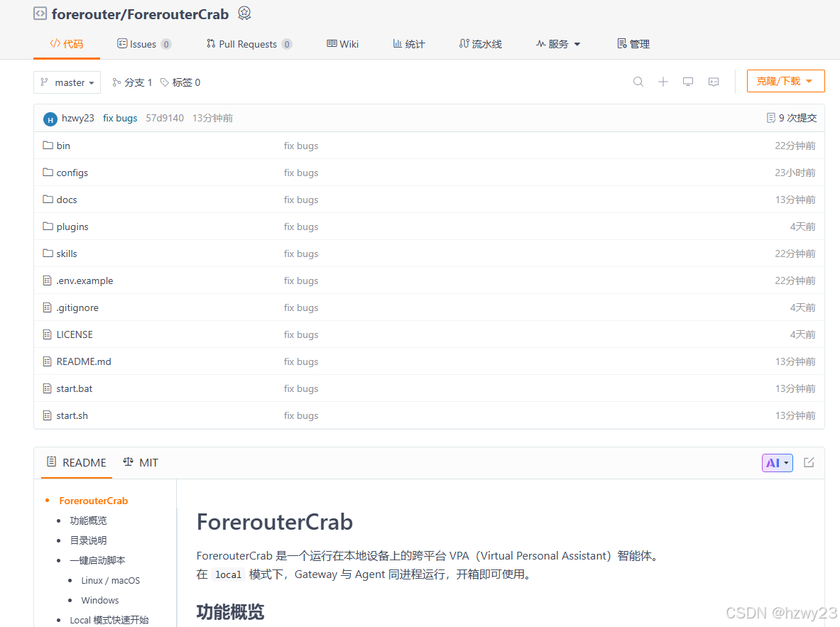The height and width of the screenshot is (627, 840).
Task: Click the LICENSE file icon
Action: coord(47,334)
